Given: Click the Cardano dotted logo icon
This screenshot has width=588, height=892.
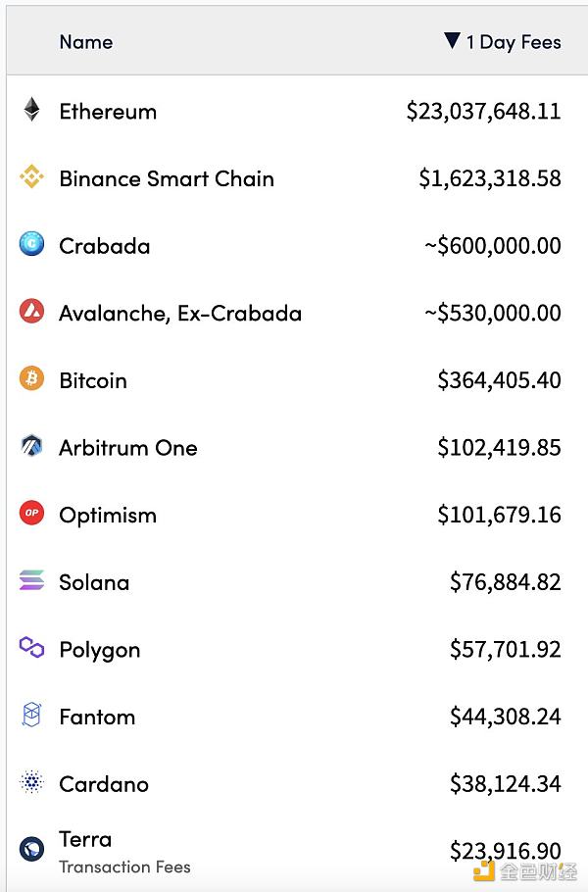Looking at the screenshot, I should pyautogui.click(x=32, y=783).
